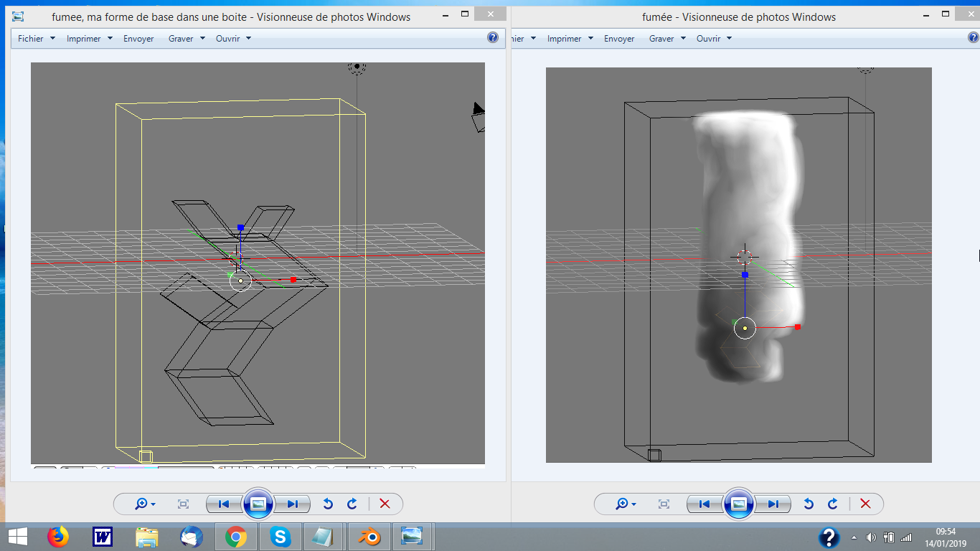
Task: Expand the zoom dropdown in the left viewer
Action: 146,504
